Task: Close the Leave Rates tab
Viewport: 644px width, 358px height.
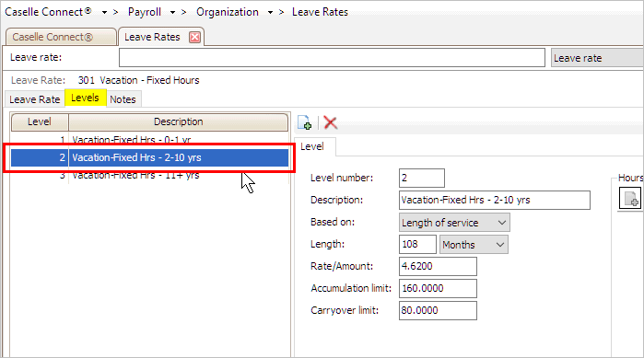Action: click(194, 38)
